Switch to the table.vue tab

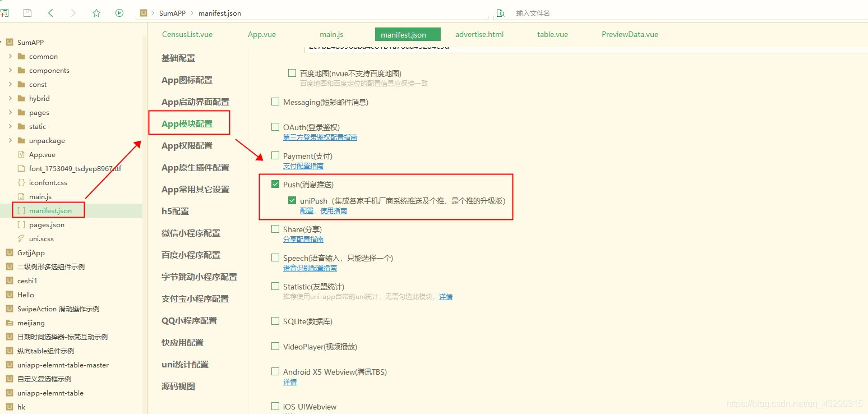[552, 34]
